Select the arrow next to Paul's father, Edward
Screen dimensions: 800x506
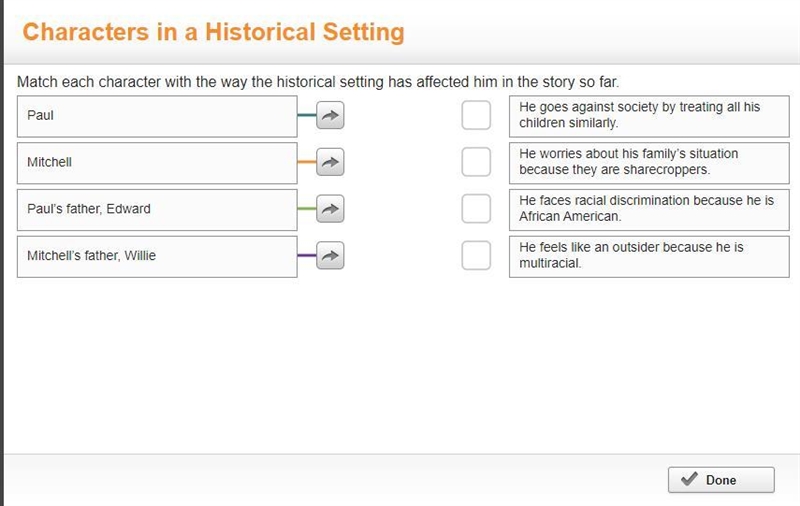(330, 209)
